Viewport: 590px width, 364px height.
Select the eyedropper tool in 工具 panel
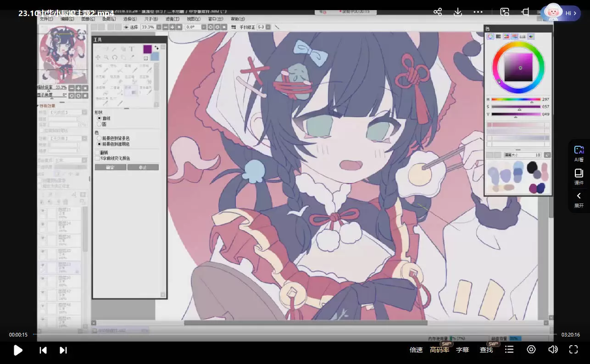tap(132, 57)
